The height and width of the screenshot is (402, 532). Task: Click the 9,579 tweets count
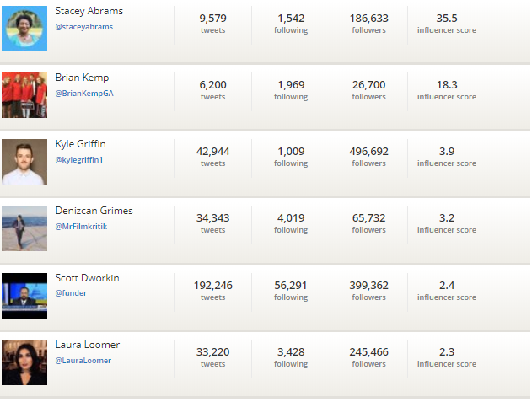(x=212, y=19)
